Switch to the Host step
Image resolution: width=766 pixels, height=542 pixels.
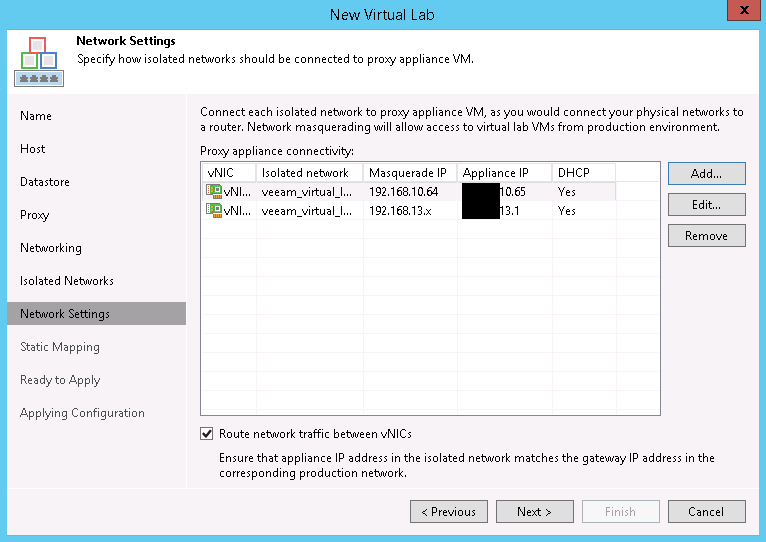click(33, 149)
